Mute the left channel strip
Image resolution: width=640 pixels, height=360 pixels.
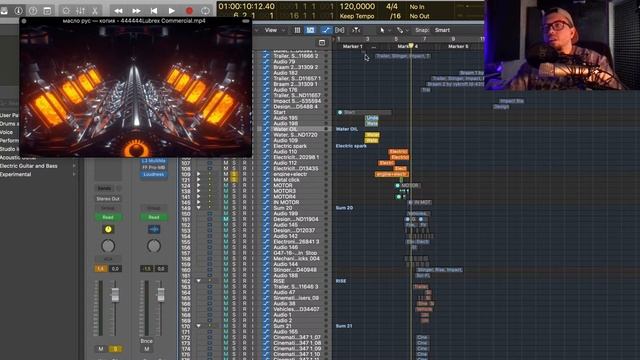point(101,349)
